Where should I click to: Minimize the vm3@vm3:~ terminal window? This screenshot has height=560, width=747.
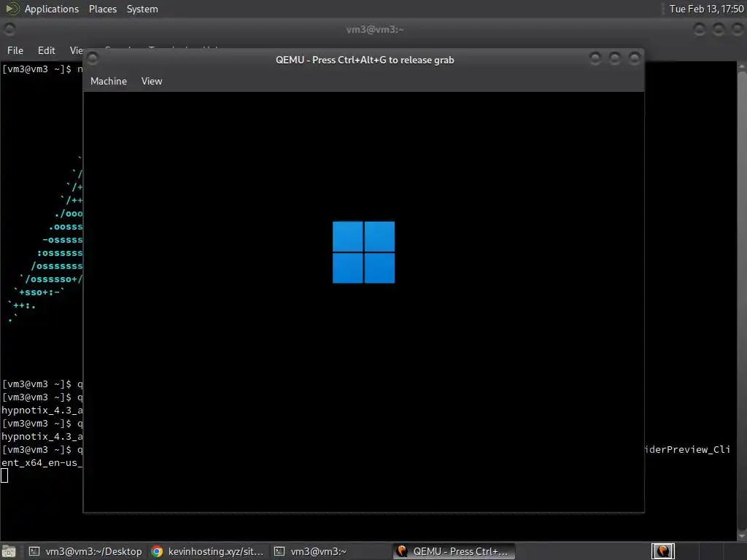tap(699, 29)
